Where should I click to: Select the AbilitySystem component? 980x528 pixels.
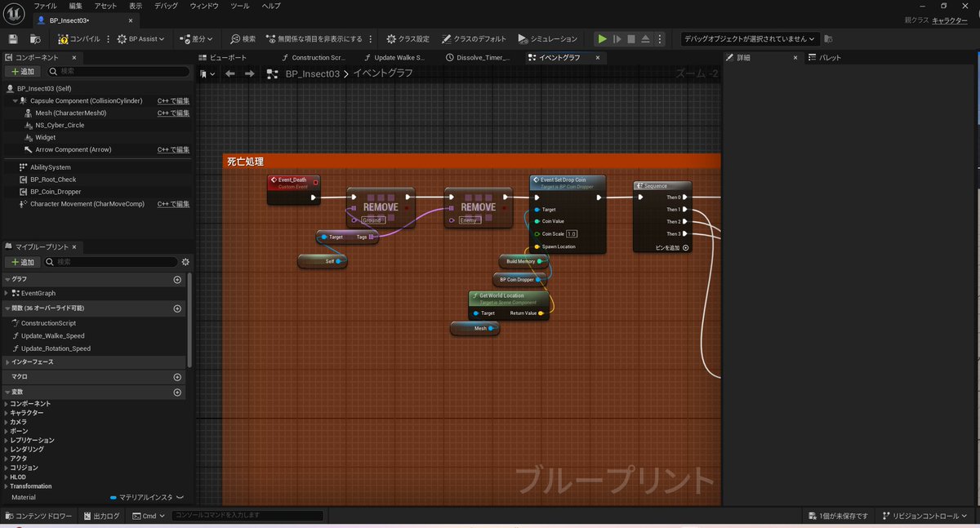click(x=50, y=166)
